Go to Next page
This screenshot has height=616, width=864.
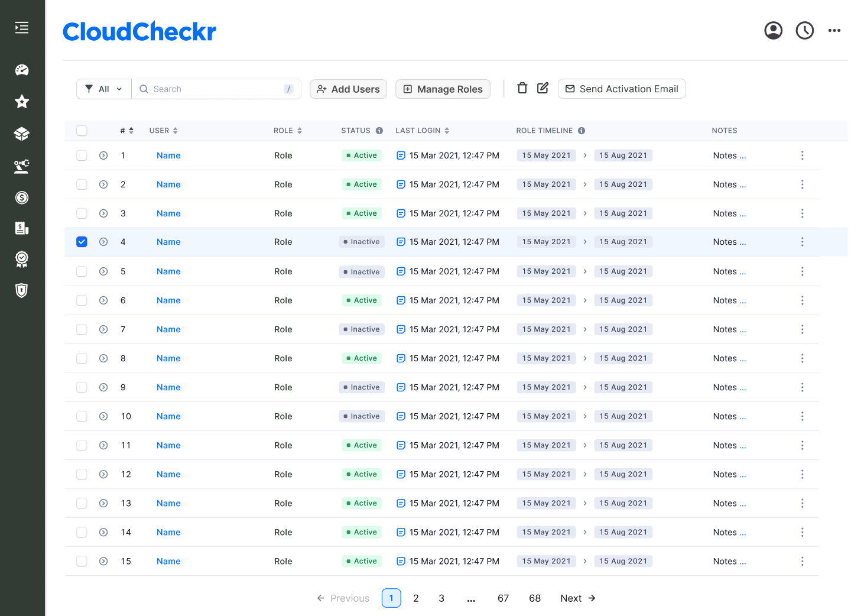[x=578, y=598]
